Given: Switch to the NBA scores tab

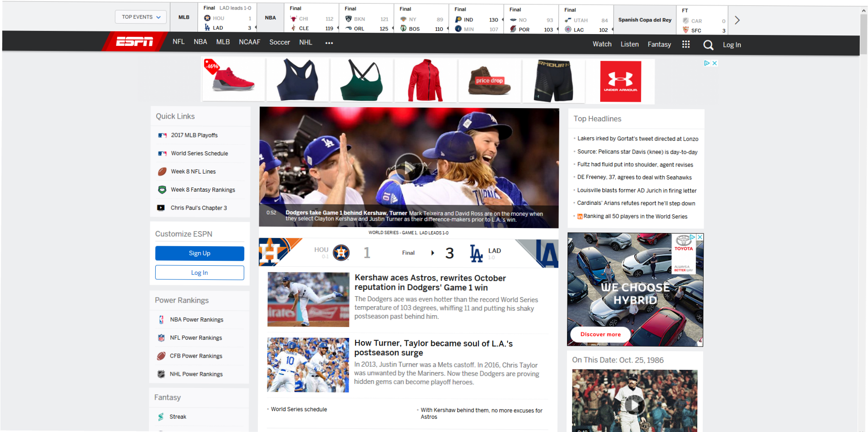Looking at the screenshot, I should 270,17.
